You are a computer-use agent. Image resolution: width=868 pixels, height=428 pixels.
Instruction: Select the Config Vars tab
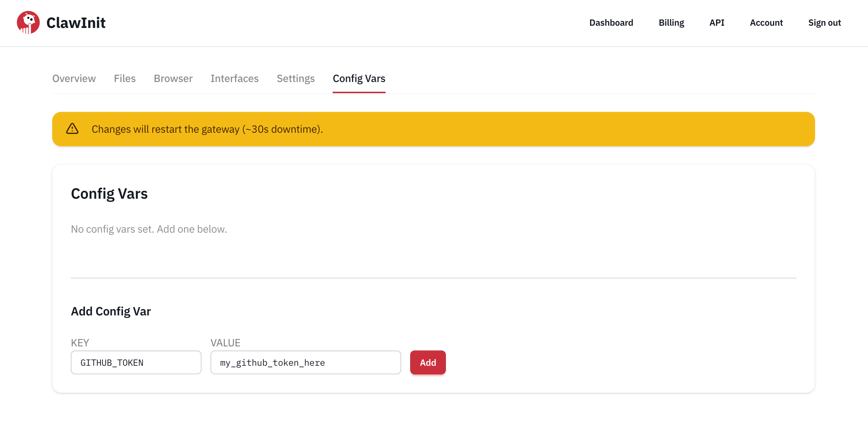[x=358, y=78]
